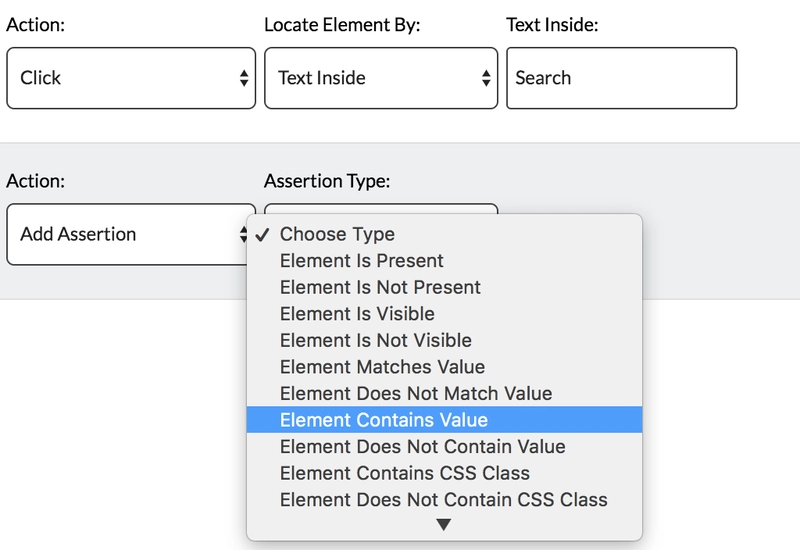
Task: Select Element Does Not Match Value
Action: coord(444,393)
